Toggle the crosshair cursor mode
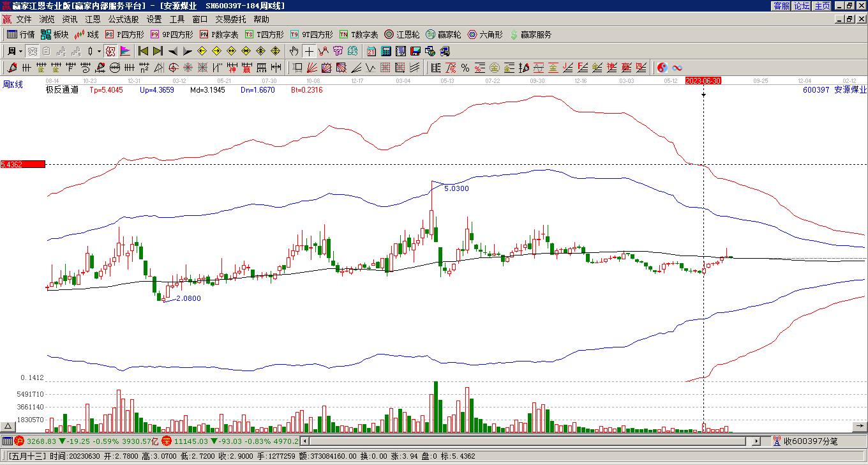Screen dimensions: 868x465 309,51
